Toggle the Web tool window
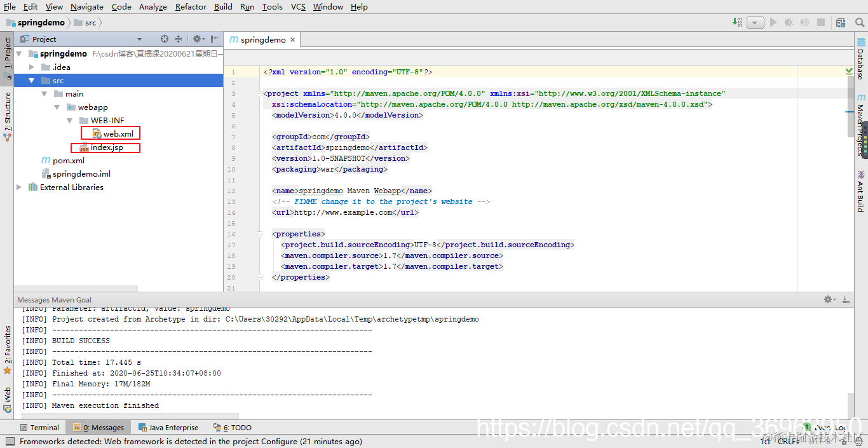 (7, 400)
